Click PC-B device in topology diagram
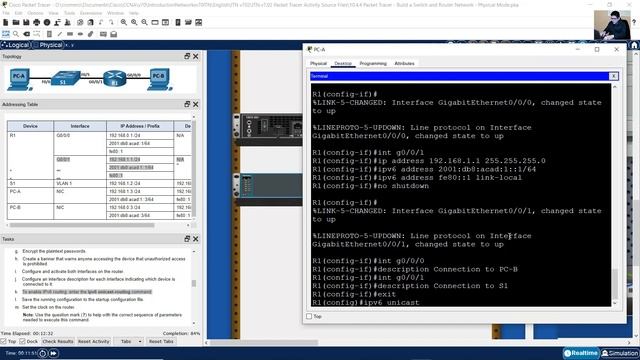 tap(159, 80)
